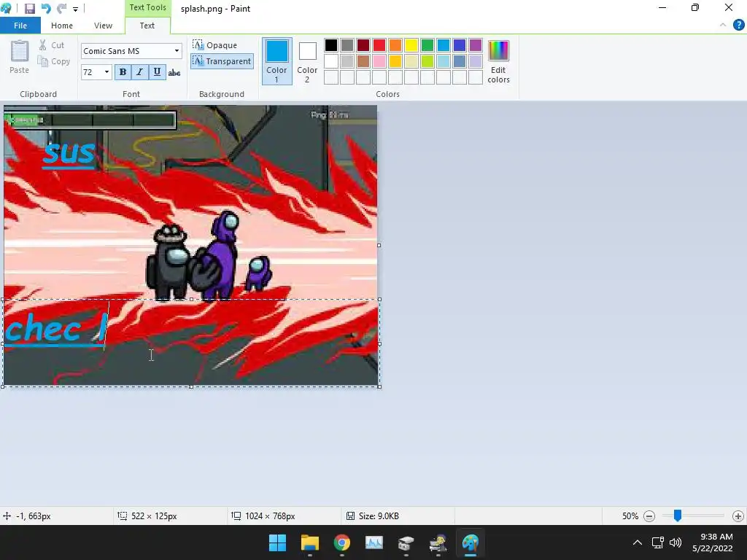Collapse the ribbon with the chevron
Image resolution: width=747 pixels, height=560 pixels.
(723, 26)
